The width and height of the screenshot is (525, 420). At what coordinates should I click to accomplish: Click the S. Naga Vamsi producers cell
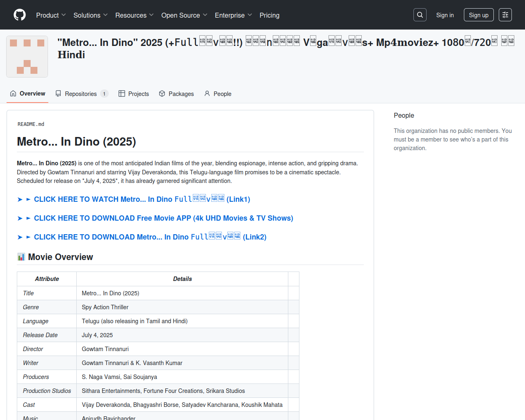click(x=183, y=377)
